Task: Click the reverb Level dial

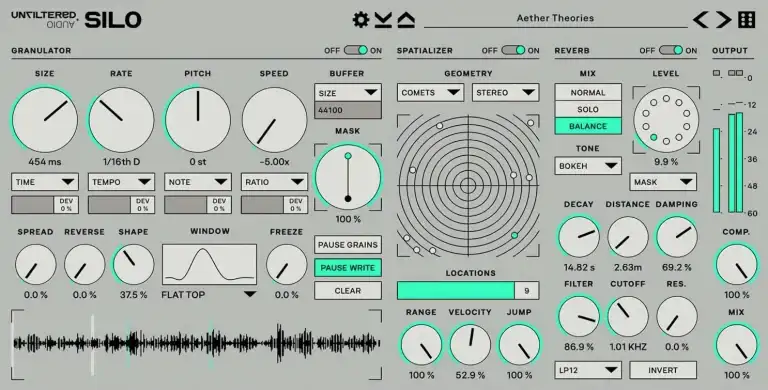Action: tap(666, 120)
